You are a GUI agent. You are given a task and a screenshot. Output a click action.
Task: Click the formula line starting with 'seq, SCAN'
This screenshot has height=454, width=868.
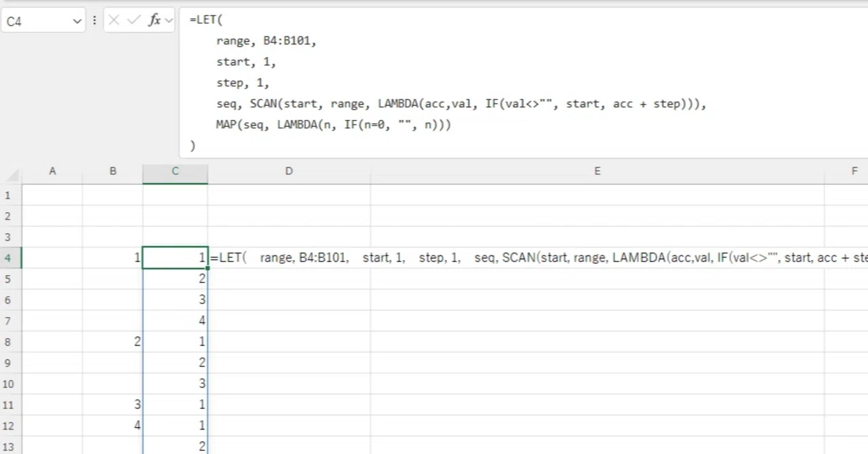[461, 104]
